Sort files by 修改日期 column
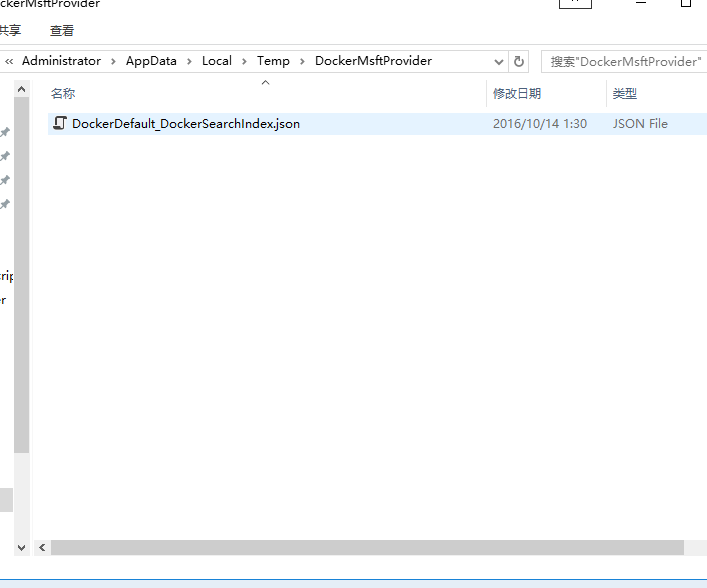Screen dimensions: 707x588 (x=517, y=94)
